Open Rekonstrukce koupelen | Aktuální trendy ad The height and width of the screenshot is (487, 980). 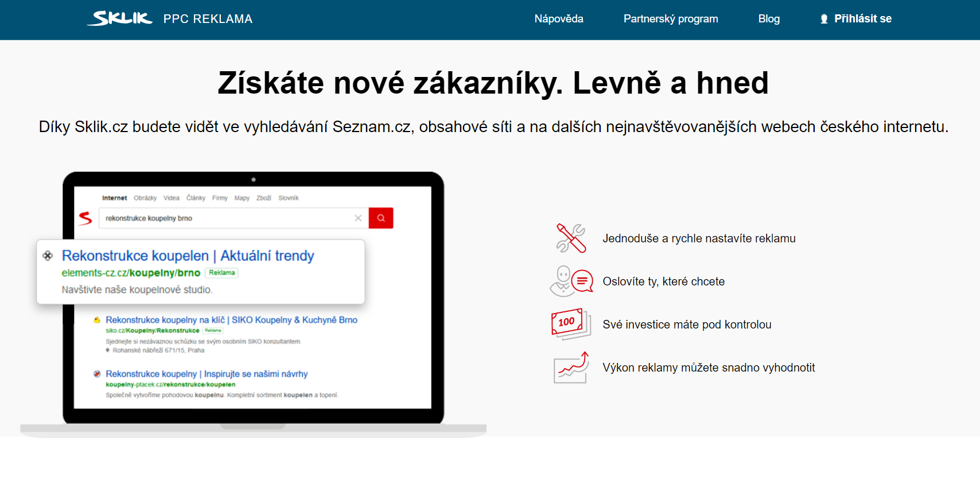[x=188, y=256]
